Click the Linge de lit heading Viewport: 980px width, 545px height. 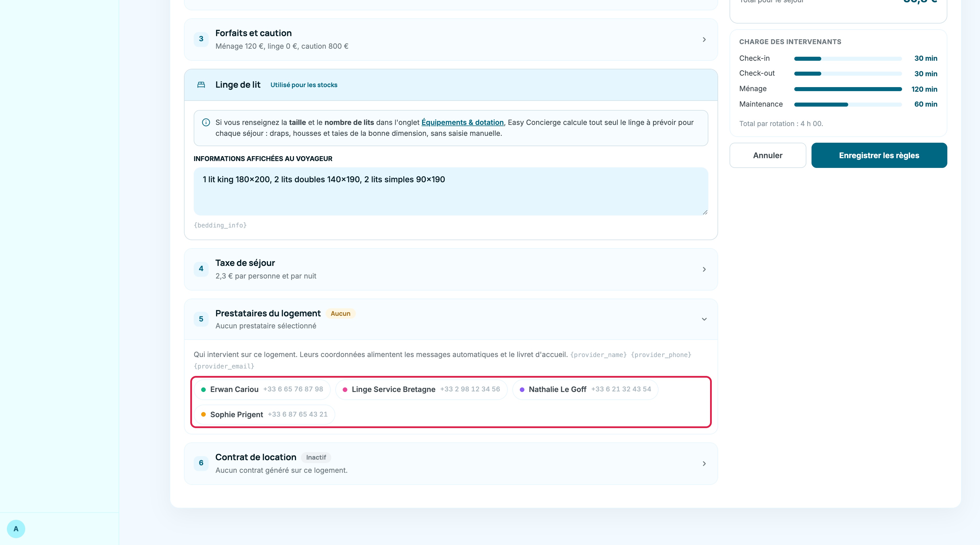click(x=238, y=85)
